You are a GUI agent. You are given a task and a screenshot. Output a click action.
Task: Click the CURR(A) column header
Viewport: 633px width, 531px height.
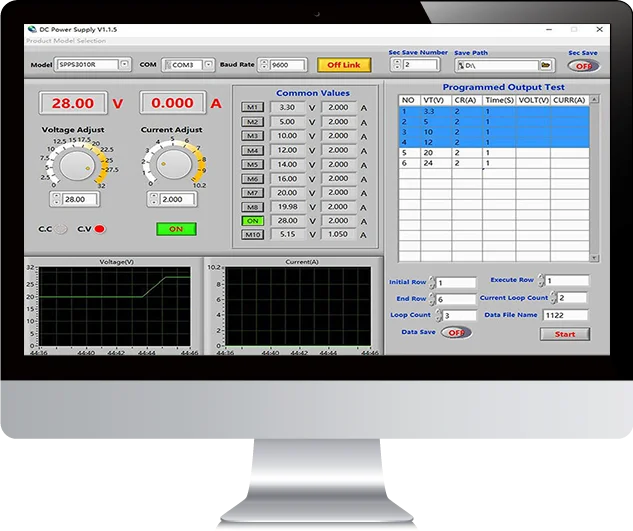569,100
